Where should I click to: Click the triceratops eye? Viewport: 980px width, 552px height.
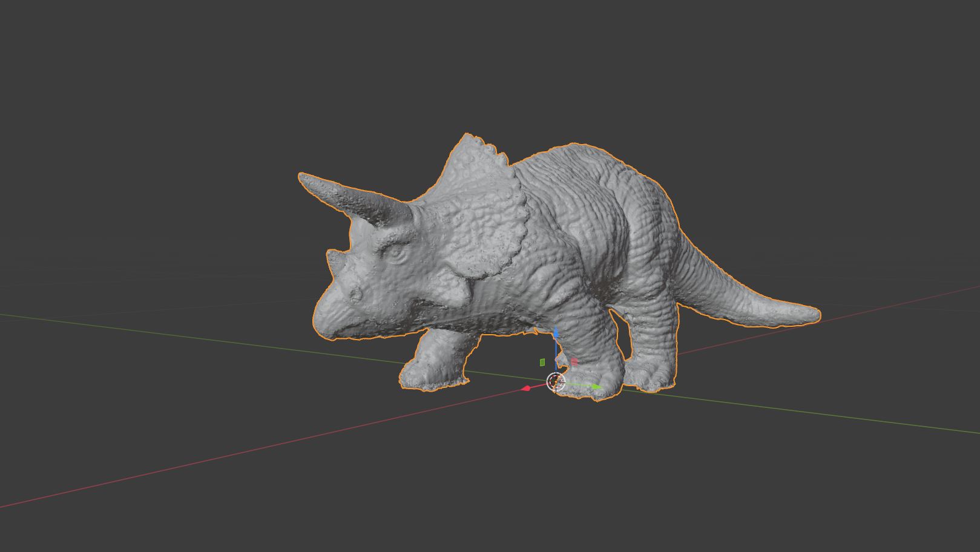coord(396,253)
